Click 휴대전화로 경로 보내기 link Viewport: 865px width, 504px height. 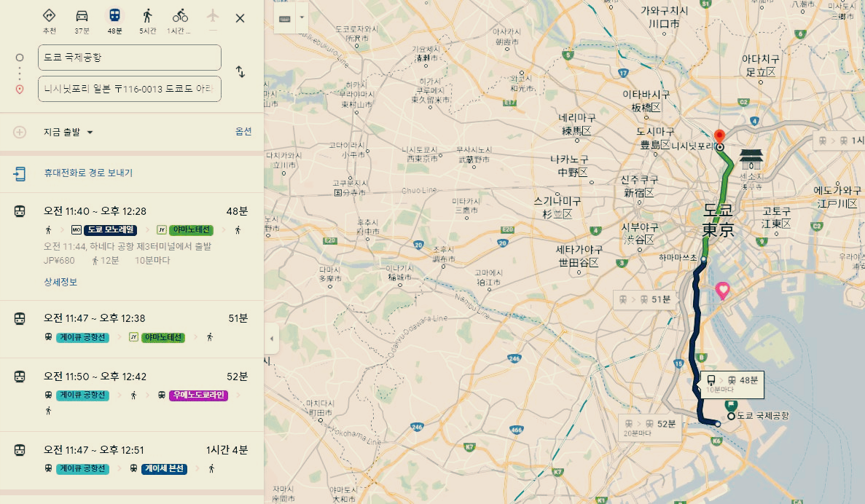point(88,173)
